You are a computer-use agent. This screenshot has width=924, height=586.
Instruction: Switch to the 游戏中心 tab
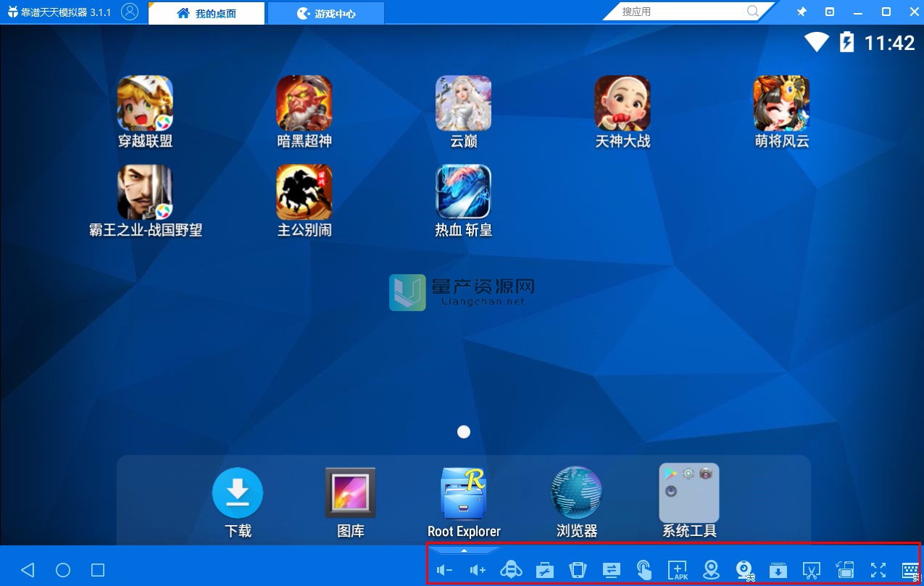click(326, 13)
